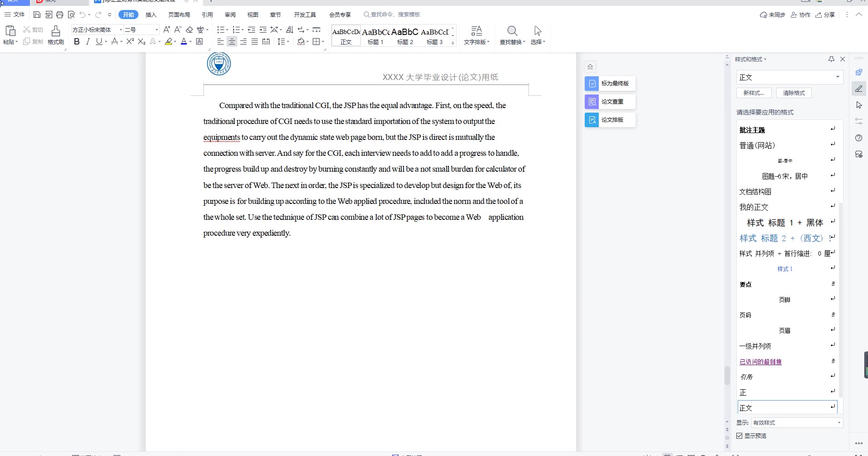The image size is (868, 456).
Task: Click the 清除格式 button in styles pane
Action: click(x=794, y=93)
